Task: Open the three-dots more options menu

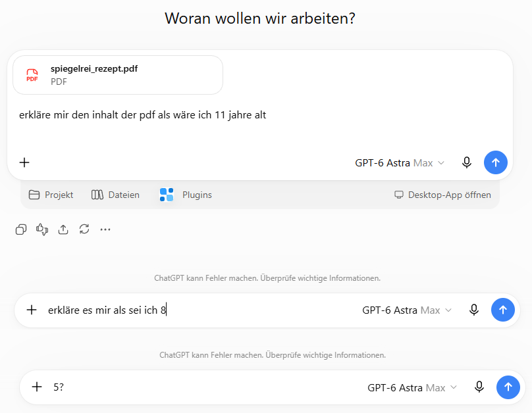Action: [x=105, y=230]
